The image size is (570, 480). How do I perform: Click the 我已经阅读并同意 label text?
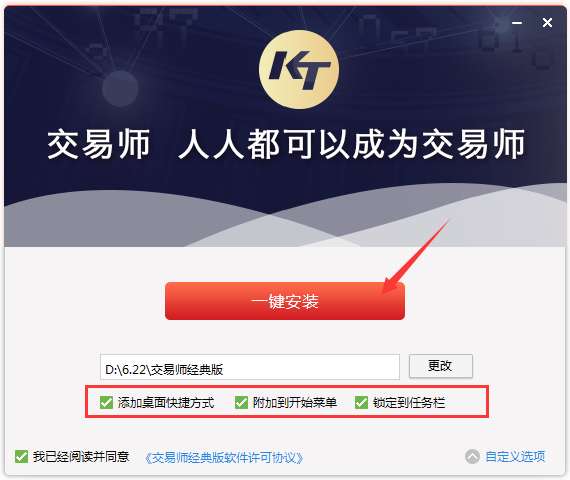point(81,456)
